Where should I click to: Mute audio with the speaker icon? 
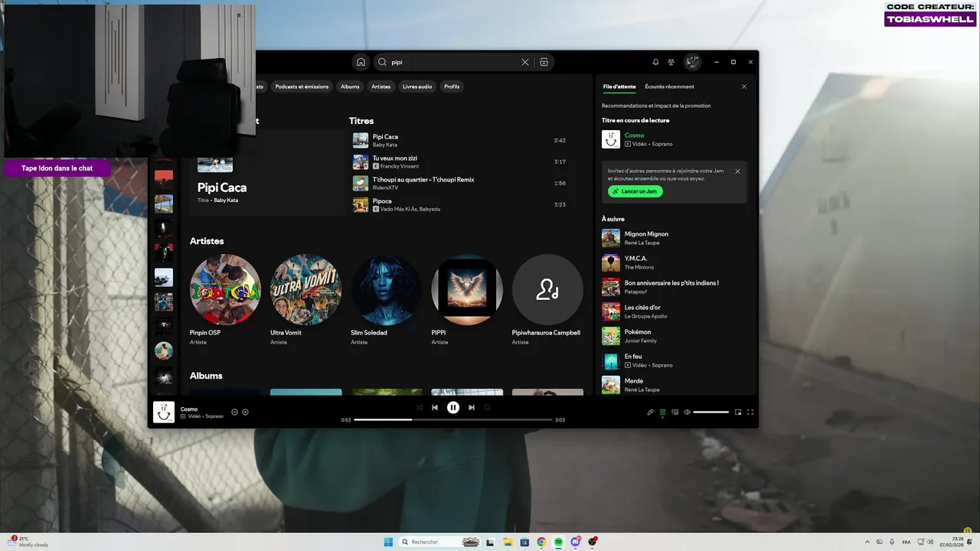tap(687, 412)
